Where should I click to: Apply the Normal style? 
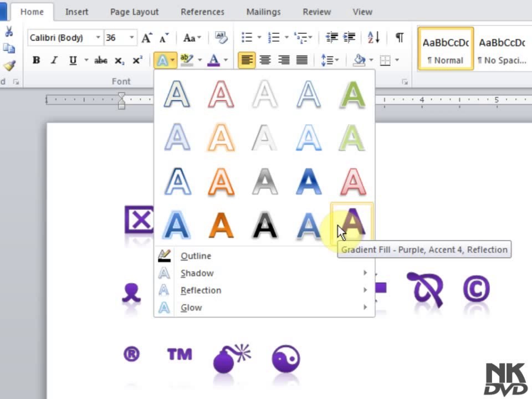(446, 49)
